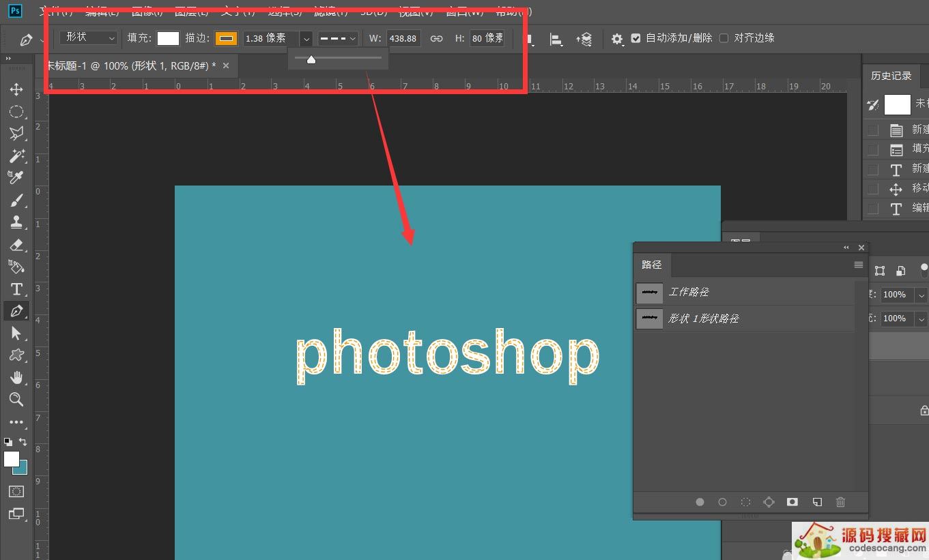Screen dimensions: 929x560
Task: Set history brush source on 编辑 row
Action: [x=873, y=208]
